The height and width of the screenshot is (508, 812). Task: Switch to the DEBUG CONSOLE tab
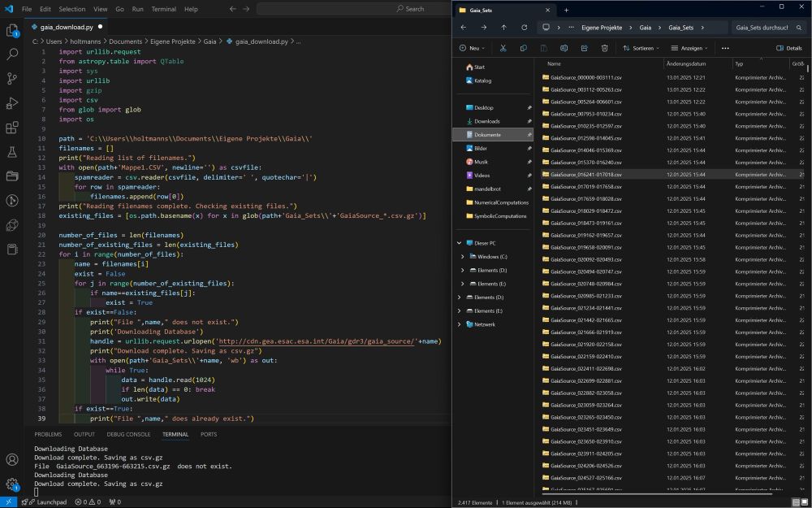point(128,434)
